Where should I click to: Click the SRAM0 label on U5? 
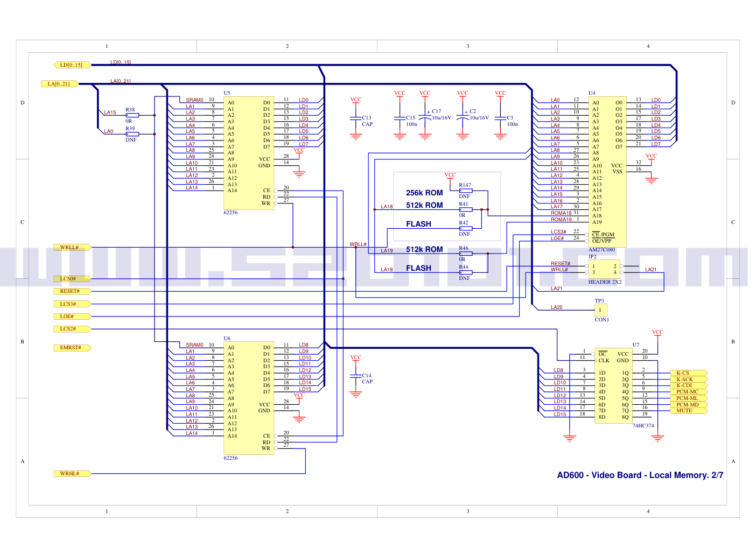(x=195, y=100)
